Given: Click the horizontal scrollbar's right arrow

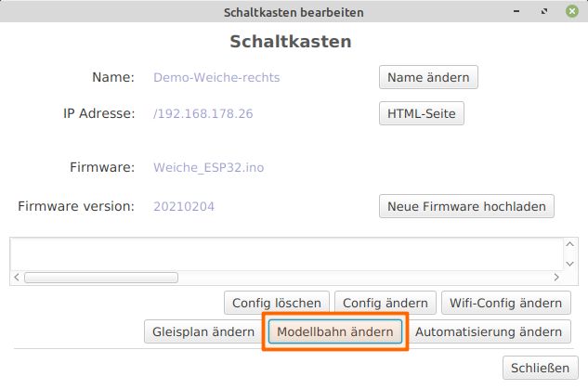Looking at the screenshot, I should click(556, 277).
